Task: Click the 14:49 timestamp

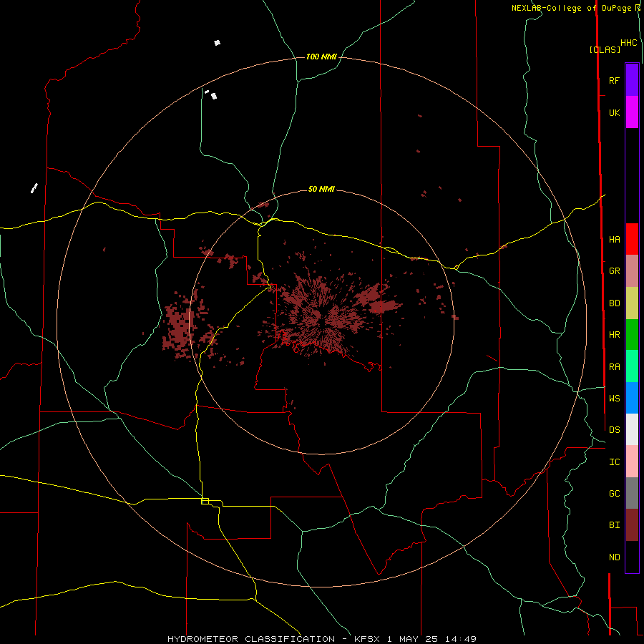Action: [x=460, y=639]
